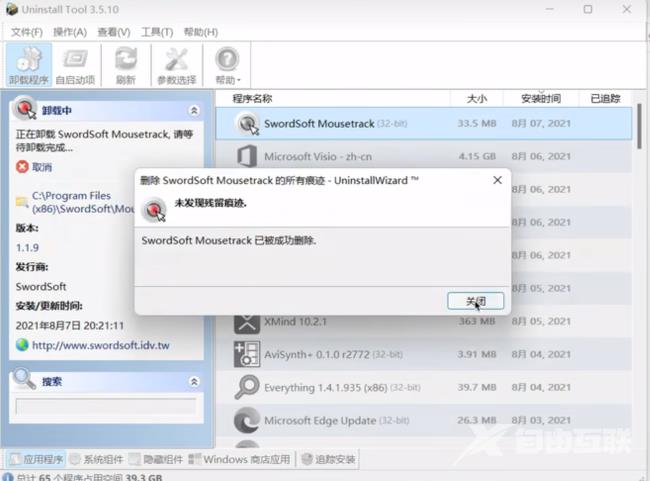650x481 pixels.
Task: Select the SwordSoft Mousetrack row icon
Action: [x=247, y=124]
